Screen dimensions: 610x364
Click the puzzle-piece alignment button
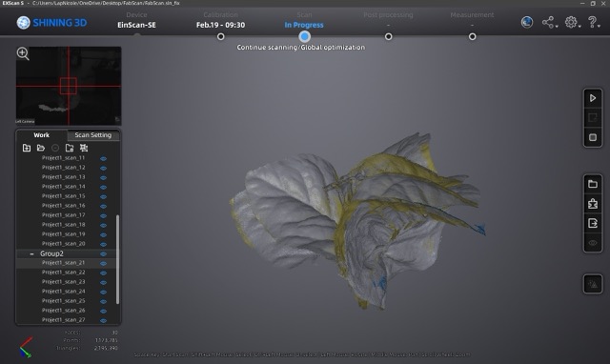pyautogui.click(x=593, y=203)
